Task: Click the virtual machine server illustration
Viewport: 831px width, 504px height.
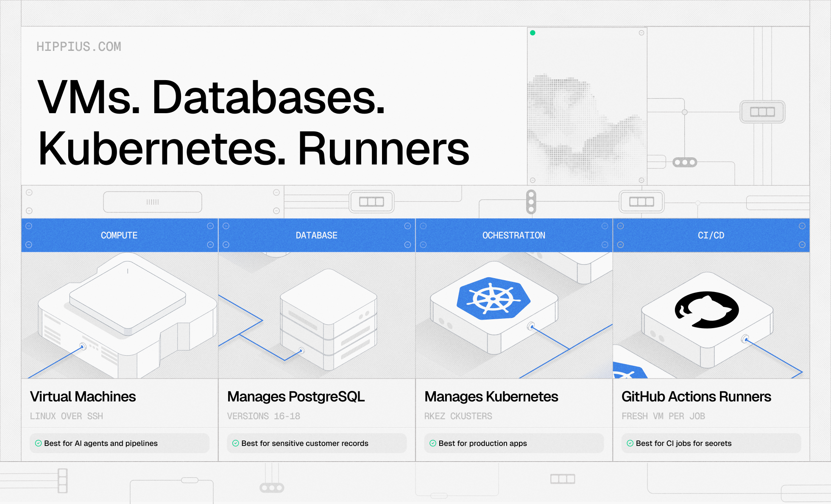Action: click(127, 316)
